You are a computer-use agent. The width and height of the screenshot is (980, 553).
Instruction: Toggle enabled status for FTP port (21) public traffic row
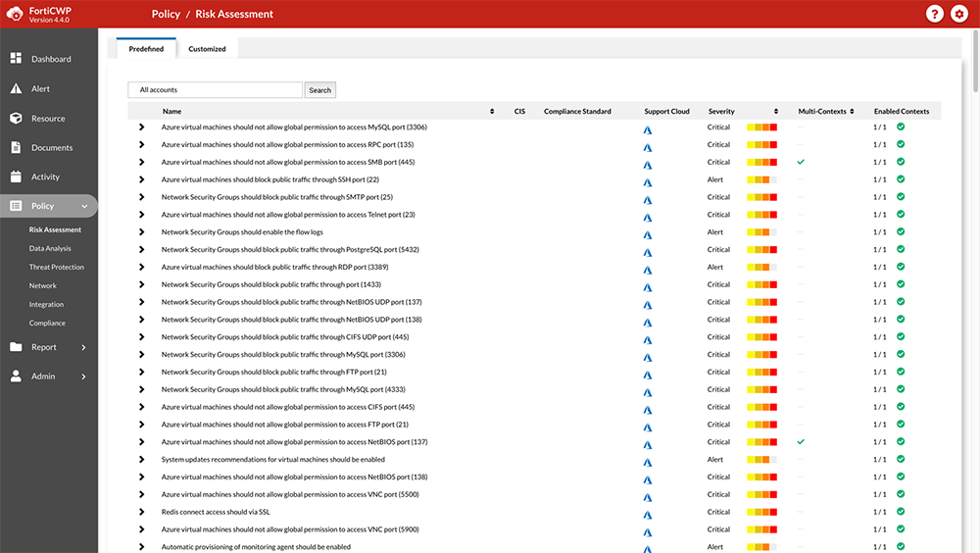pos(901,372)
